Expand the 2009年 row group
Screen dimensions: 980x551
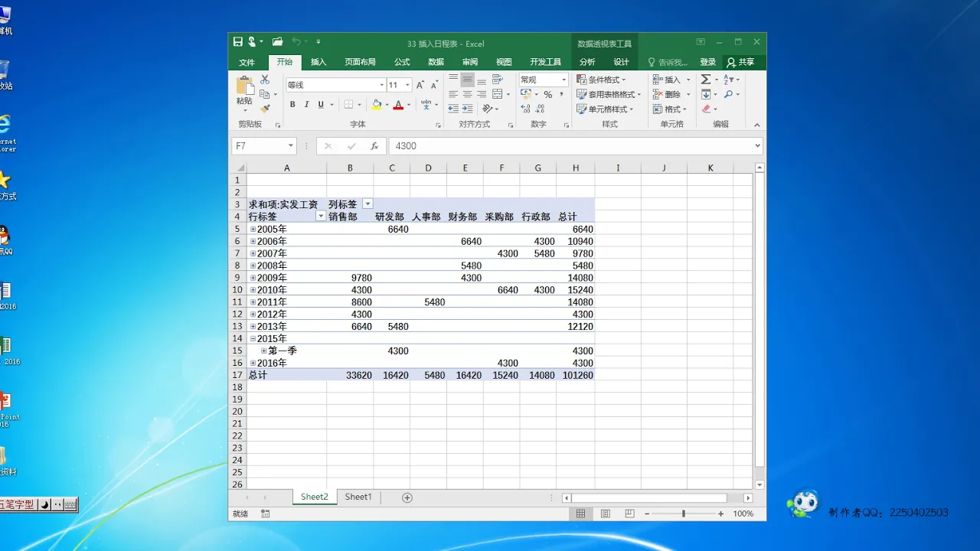(253, 278)
